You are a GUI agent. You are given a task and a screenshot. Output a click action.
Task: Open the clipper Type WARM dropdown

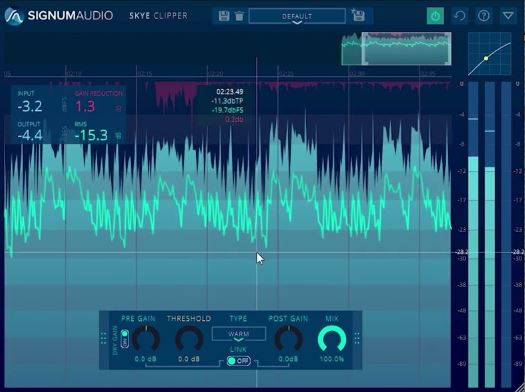pos(239,334)
